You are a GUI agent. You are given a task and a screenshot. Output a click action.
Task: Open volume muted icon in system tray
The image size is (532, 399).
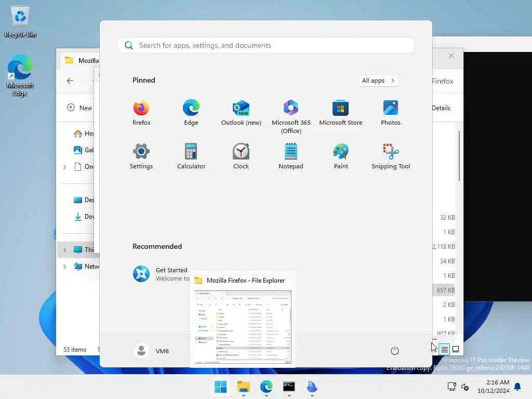[465, 387]
